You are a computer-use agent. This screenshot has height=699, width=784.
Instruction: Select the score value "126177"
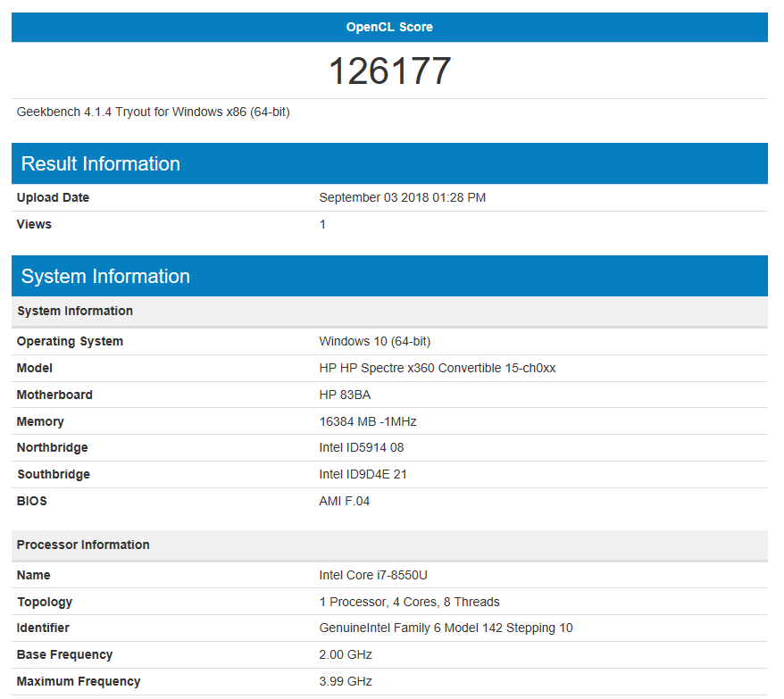click(x=390, y=71)
